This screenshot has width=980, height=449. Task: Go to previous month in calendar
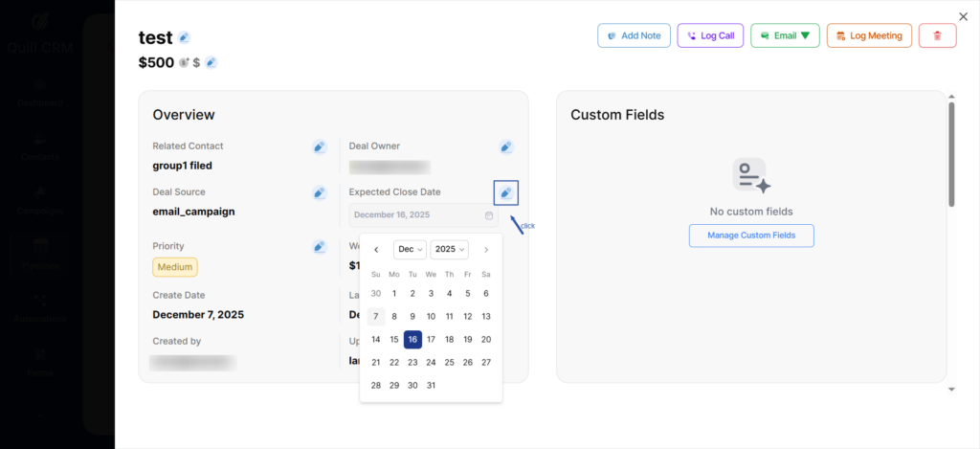point(376,250)
